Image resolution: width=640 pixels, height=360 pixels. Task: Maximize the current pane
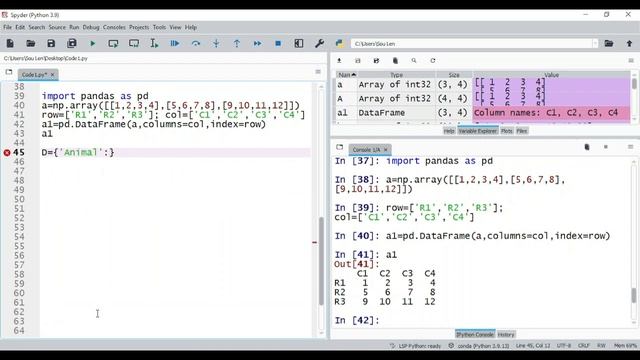299,43
